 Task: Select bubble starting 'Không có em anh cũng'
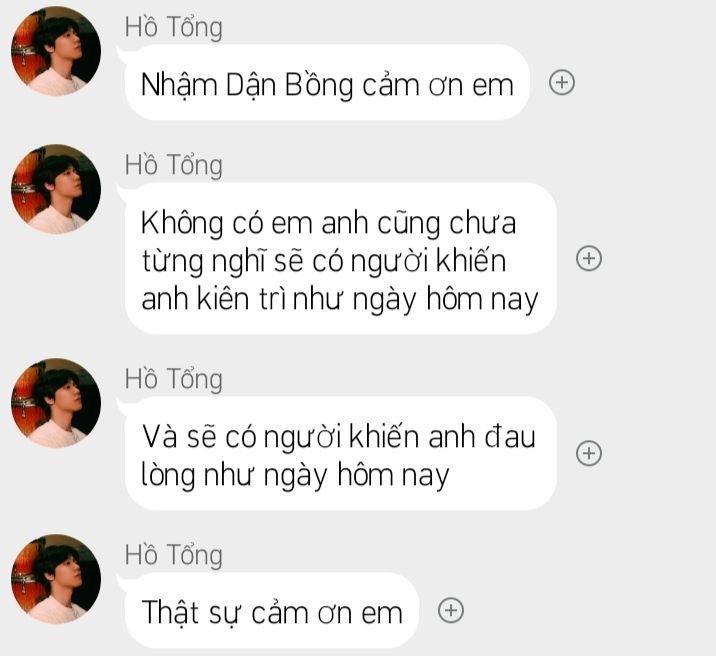coord(341,258)
